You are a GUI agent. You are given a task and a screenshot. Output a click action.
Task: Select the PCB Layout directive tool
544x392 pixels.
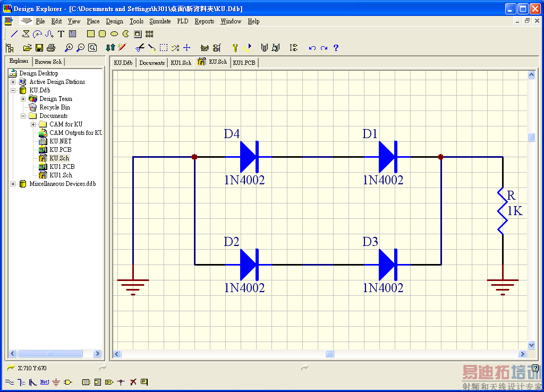coord(144,382)
